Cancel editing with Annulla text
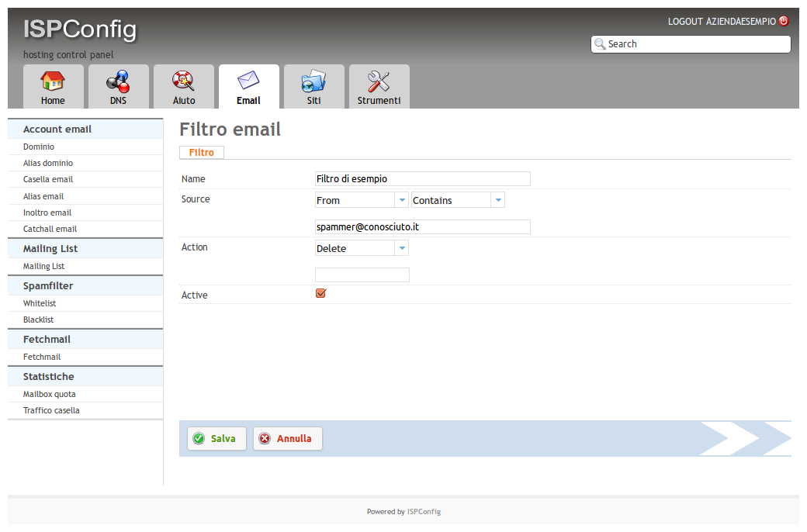Image resolution: width=807 pixels, height=532 pixels. coord(294,438)
